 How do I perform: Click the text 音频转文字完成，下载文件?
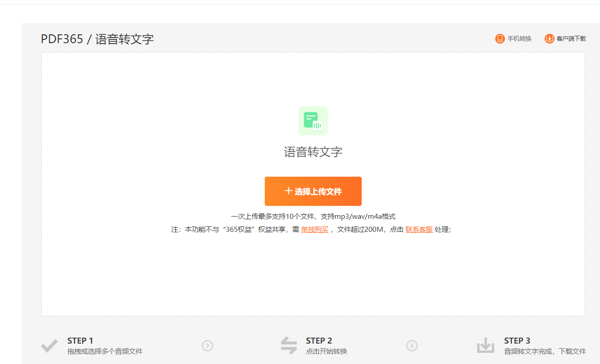pyautogui.click(x=545, y=351)
